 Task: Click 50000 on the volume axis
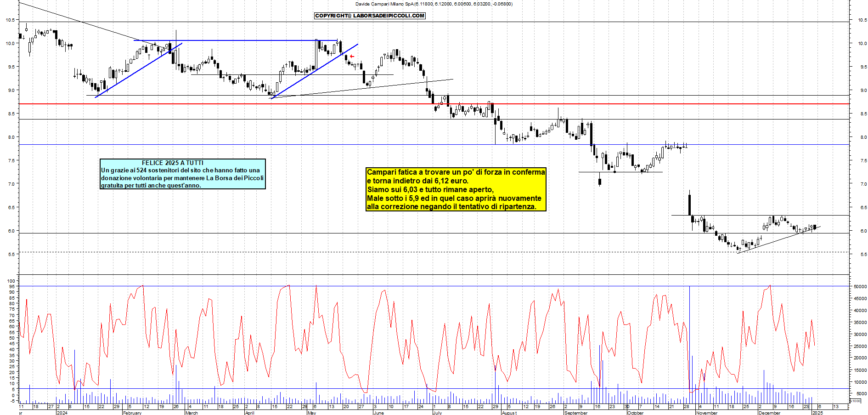[860, 287]
